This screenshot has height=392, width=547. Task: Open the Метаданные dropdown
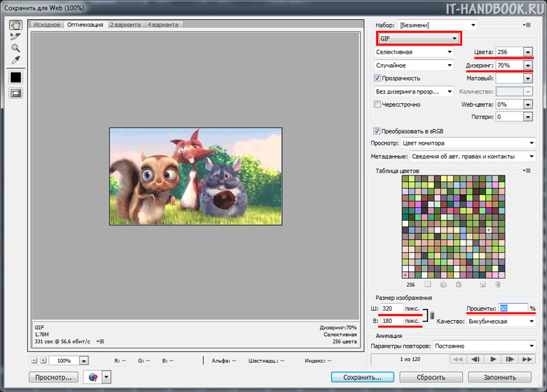(472, 156)
